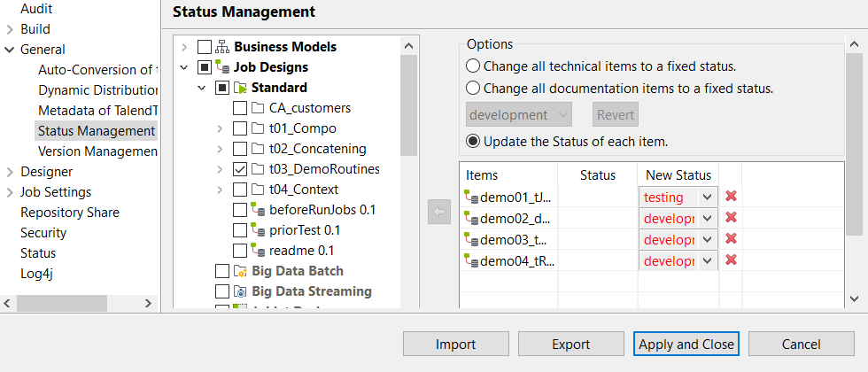Open Version Management preference page

pos(97,151)
